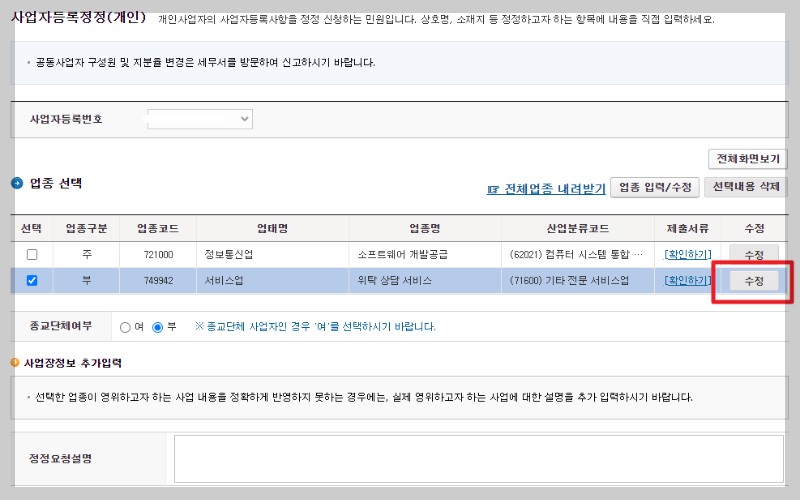Screen dimensions: 800x500
Task: Click the 산업분류코드 column header
Action: (578, 228)
